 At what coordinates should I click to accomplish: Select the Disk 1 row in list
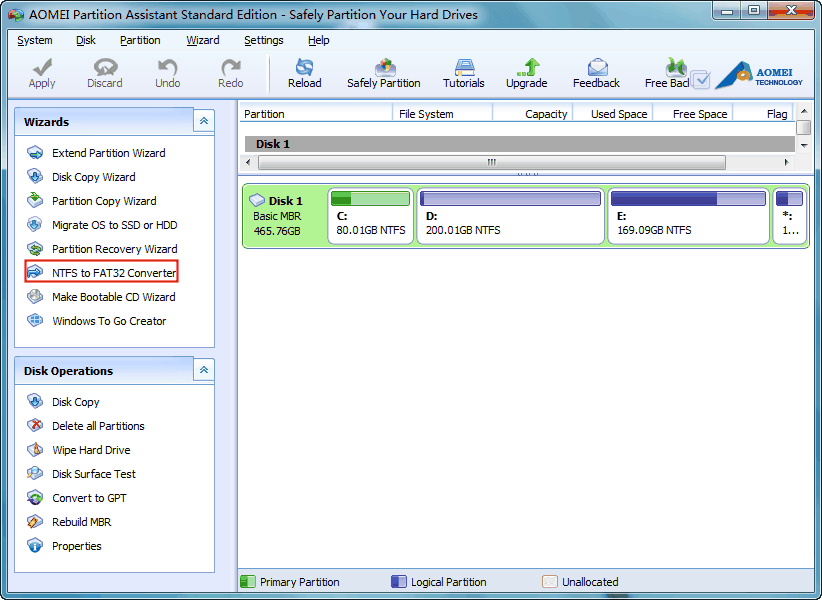point(520,144)
